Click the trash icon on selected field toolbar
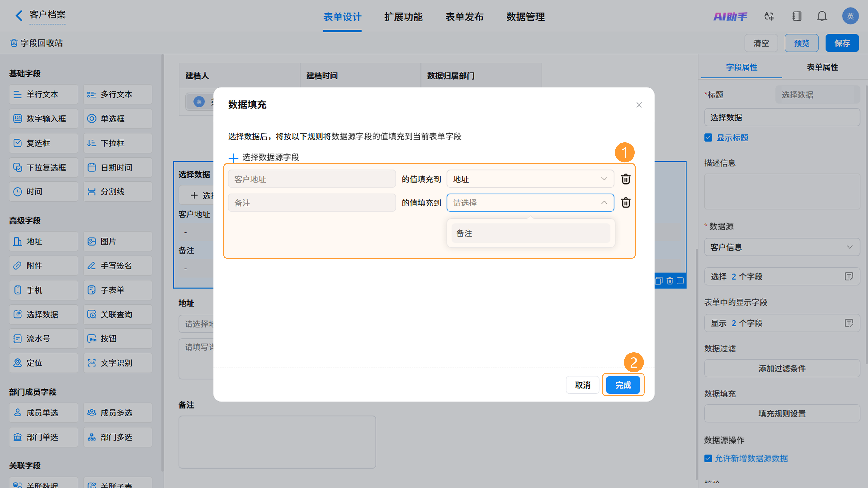 670,281
